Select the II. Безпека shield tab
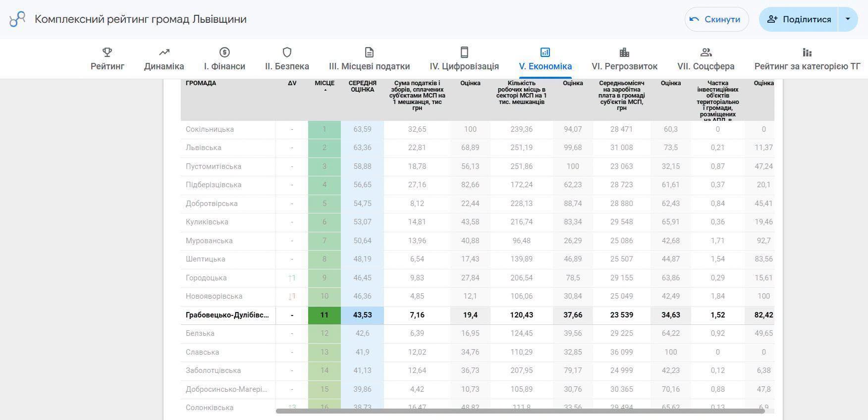The image size is (868, 420). (x=287, y=59)
